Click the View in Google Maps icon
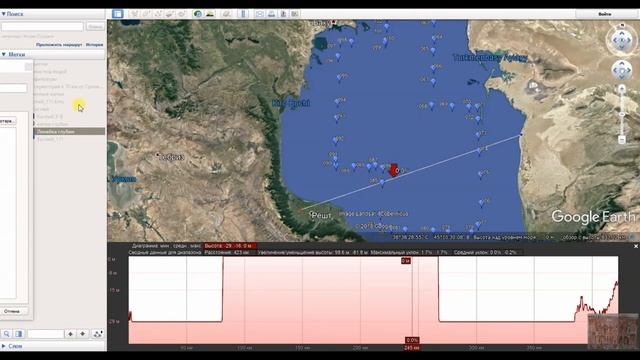This screenshot has height=360, width=640. pyautogui.click(x=295, y=14)
